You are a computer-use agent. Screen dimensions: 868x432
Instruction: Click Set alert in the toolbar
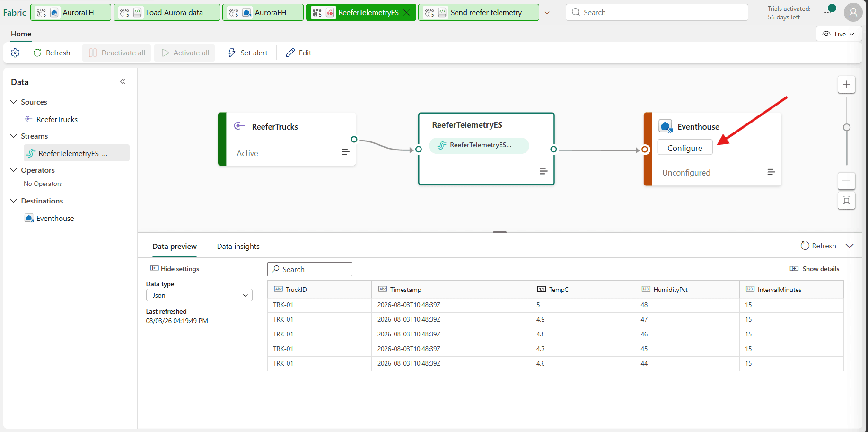[248, 53]
